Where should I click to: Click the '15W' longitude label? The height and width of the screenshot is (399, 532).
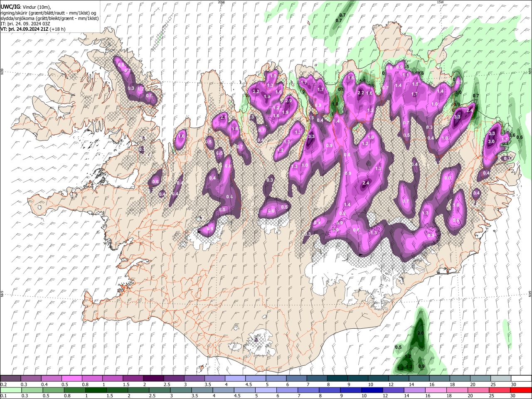[440, 2]
